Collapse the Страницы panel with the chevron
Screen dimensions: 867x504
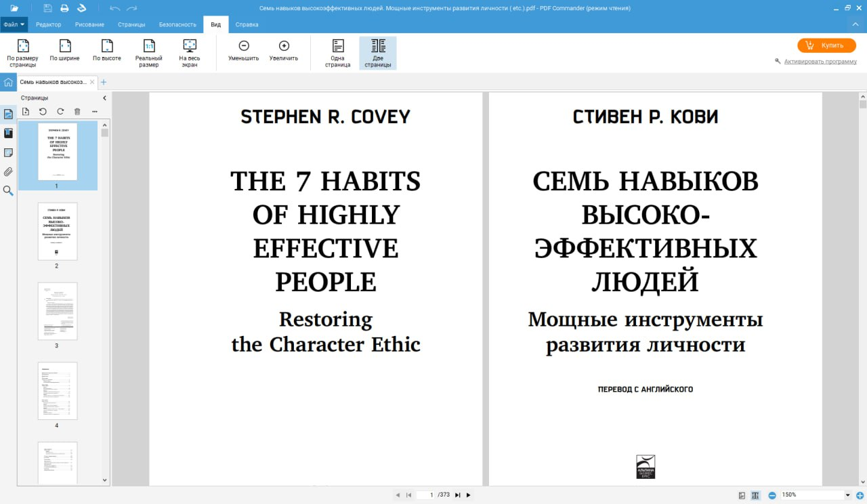pyautogui.click(x=104, y=98)
